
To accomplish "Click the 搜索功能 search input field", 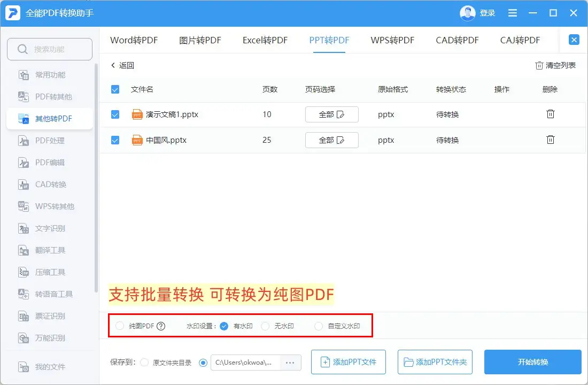I will (50, 49).
